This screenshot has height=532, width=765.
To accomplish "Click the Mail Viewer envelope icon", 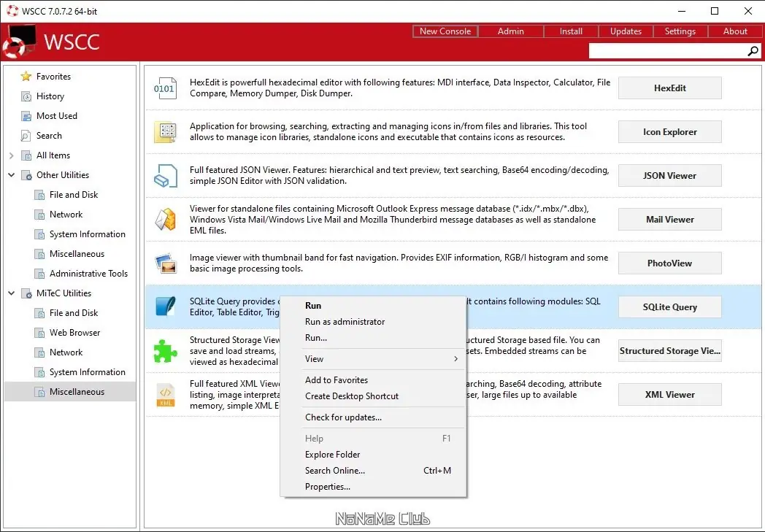I will click(165, 220).
